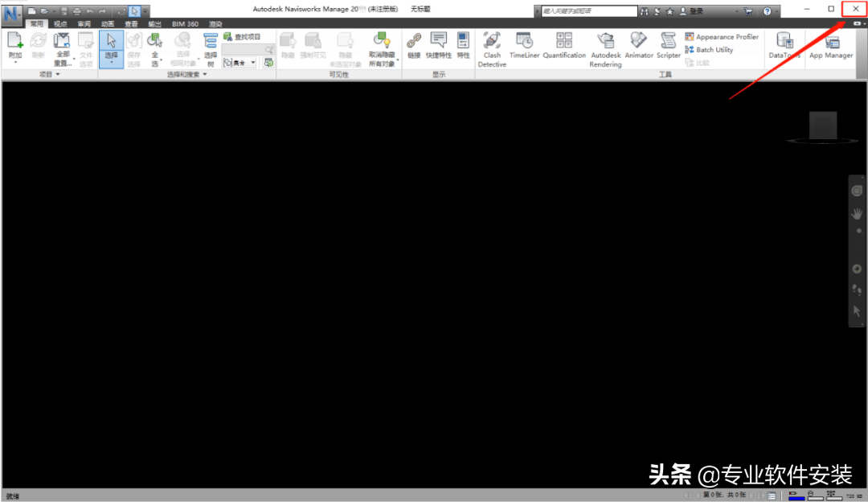Click the sheet browser icon in status bar

coord(771,496)
